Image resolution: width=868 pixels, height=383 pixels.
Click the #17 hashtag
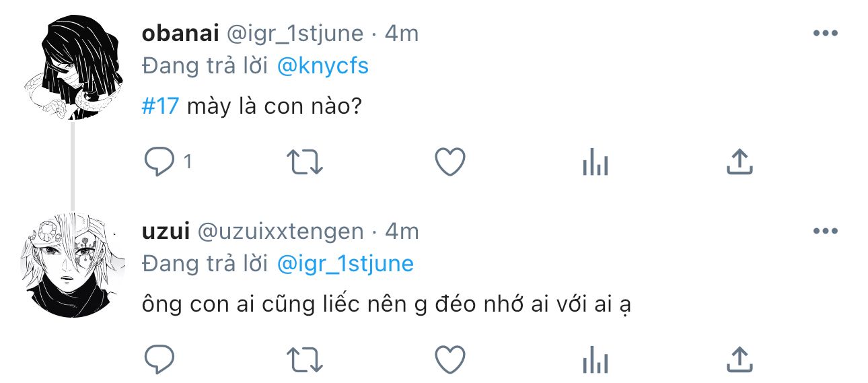[160, 107]
